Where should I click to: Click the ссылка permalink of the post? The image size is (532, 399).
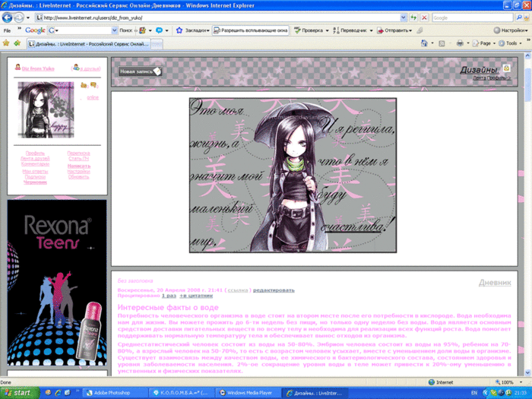click(237, 290)
